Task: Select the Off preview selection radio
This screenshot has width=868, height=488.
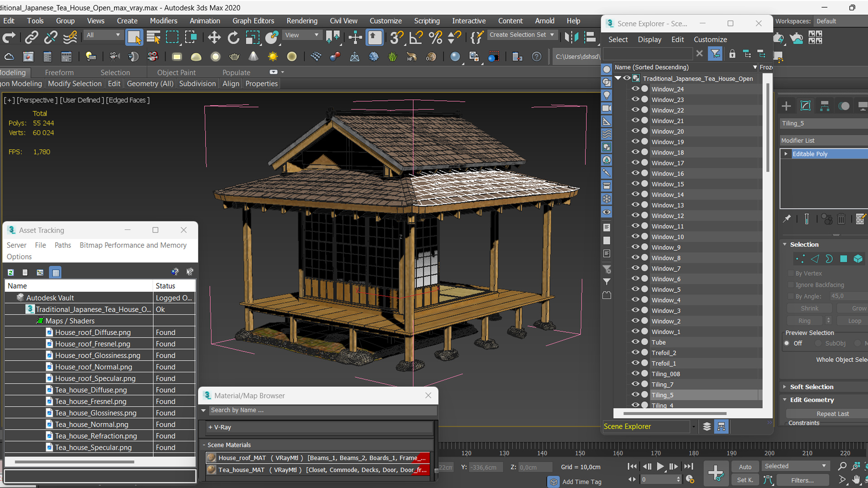Action: 787,343
